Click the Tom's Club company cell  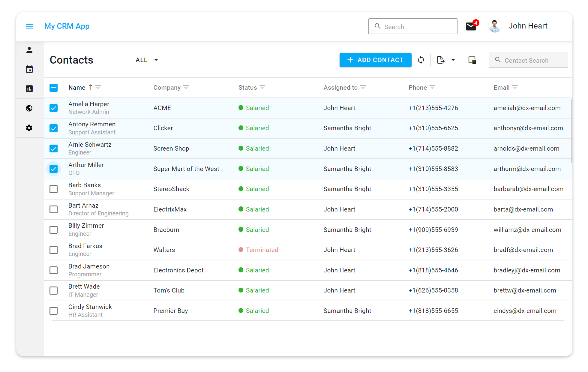point(169,290)
